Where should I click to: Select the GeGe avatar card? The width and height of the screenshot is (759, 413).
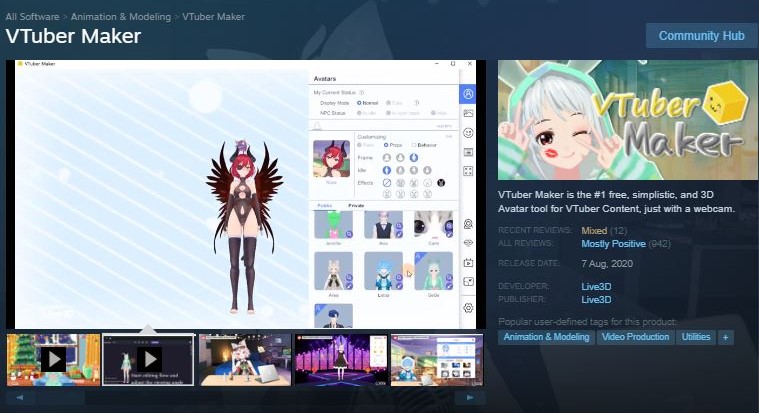point(434,271)
